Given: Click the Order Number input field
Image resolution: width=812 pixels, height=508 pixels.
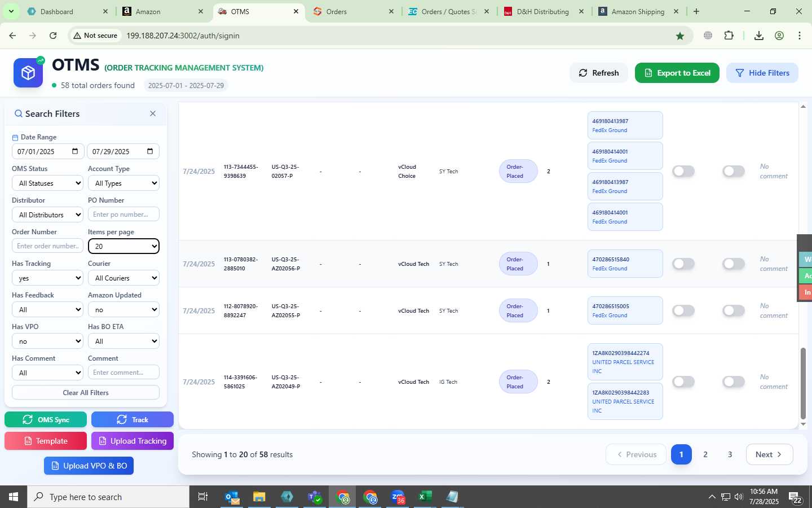Looking at the screenshot, I should [47, 246].
